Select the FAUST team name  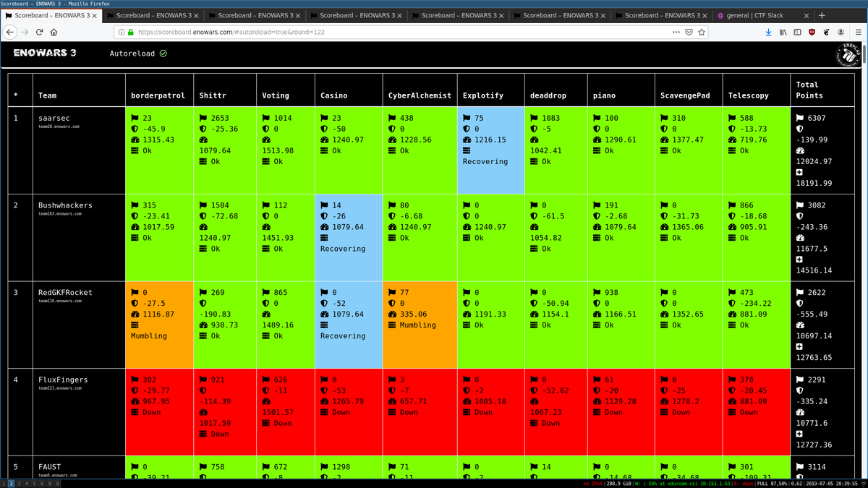(50, 467)
